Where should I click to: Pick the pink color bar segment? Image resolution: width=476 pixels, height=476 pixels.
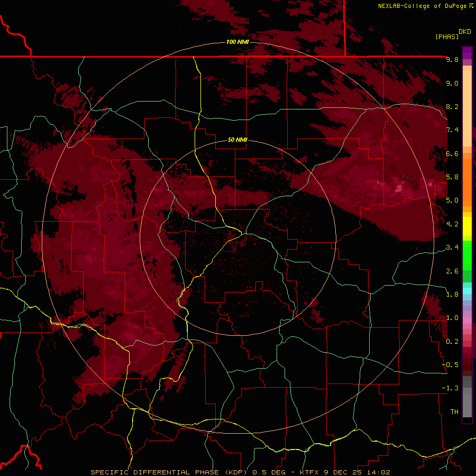(x=467, y=321)
